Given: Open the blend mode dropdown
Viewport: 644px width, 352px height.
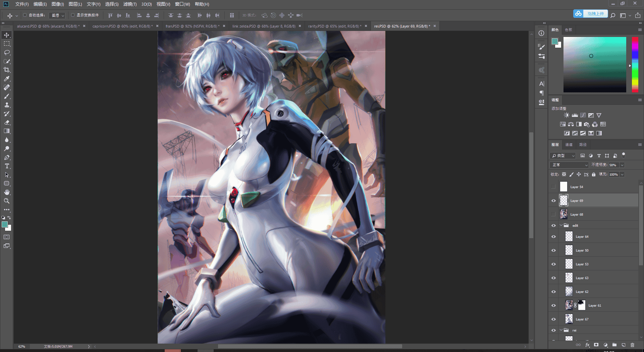Looking at the screenshot, I should [569, 165].
